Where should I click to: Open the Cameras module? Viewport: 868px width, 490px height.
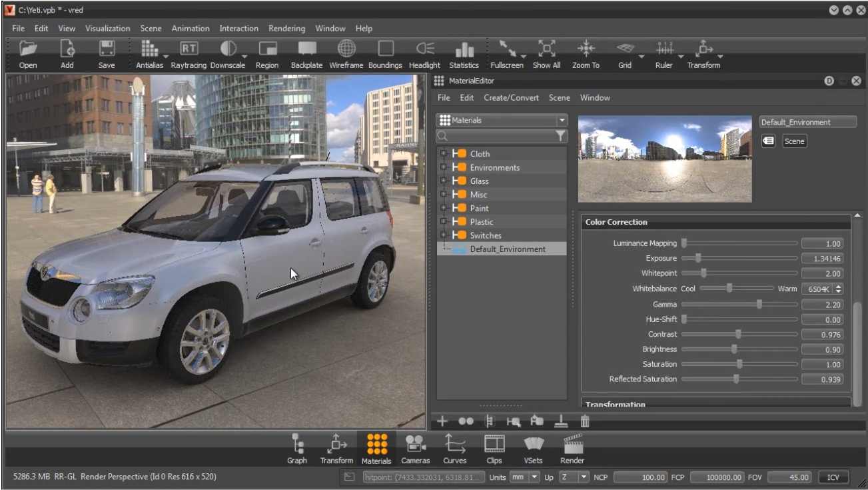(416, 445)
